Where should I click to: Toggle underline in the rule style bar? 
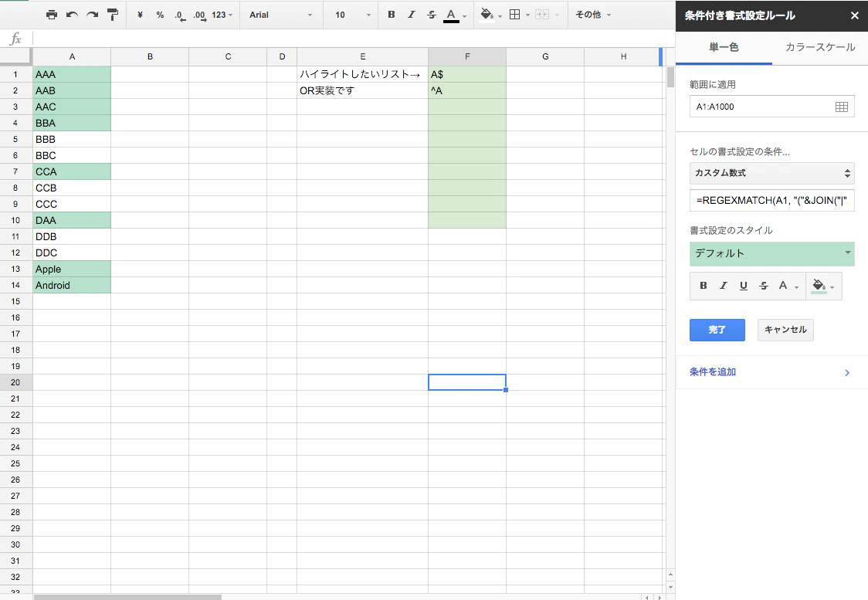pyautogui.click(x=744, y=286)
